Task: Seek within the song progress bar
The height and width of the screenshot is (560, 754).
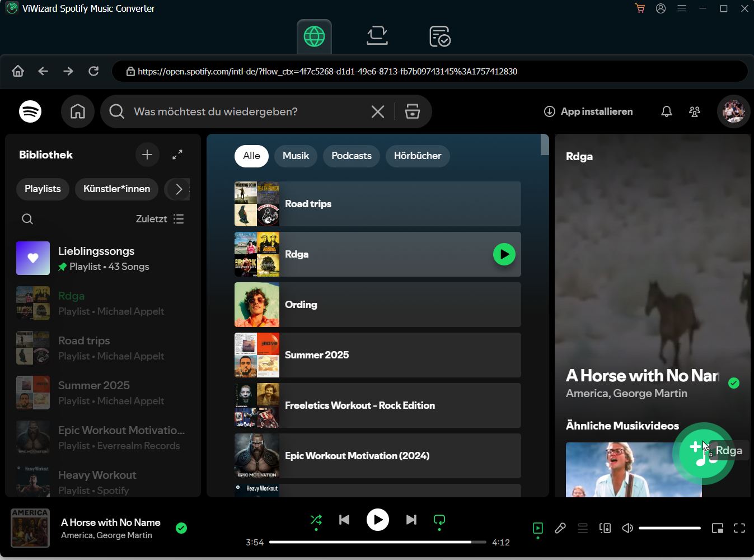Action: click(378, 542)
